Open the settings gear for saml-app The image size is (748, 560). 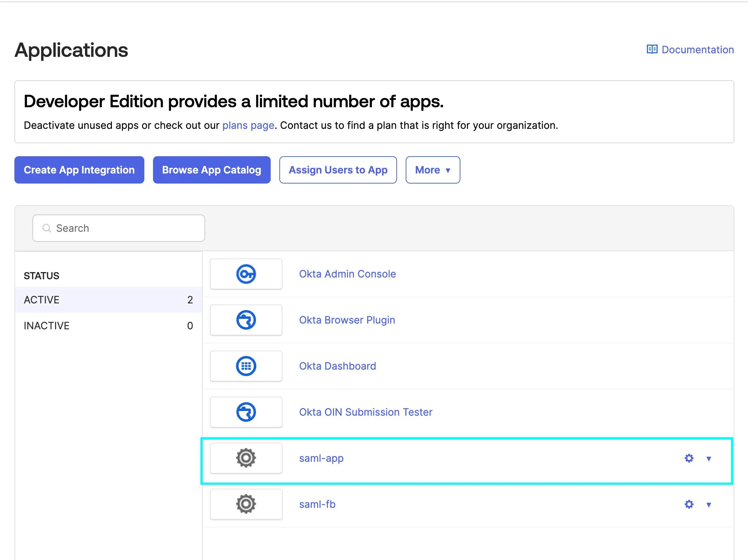click(x=689, y=458)
